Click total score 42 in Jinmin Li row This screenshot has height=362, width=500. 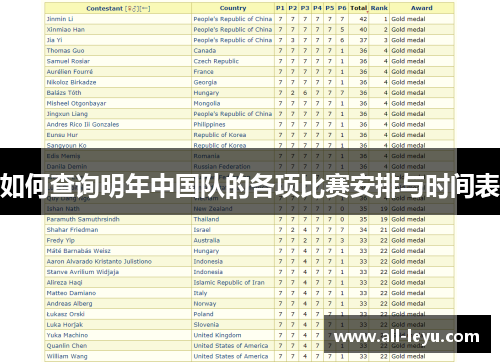tap(363, 19)
